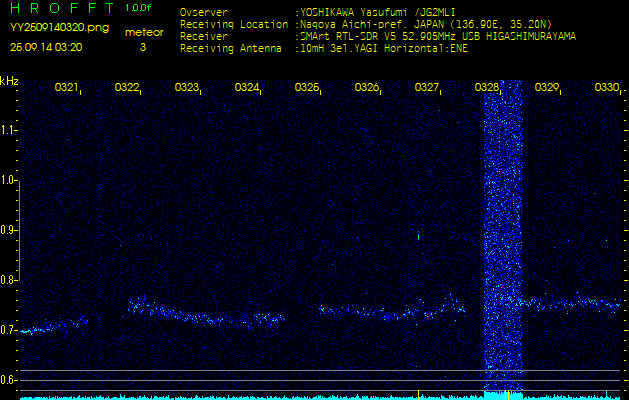Image resolution: width=629 pixels, height=400 pixels.
Task: Click the 0.7 frequency axis label
Action: click(9, 330)
